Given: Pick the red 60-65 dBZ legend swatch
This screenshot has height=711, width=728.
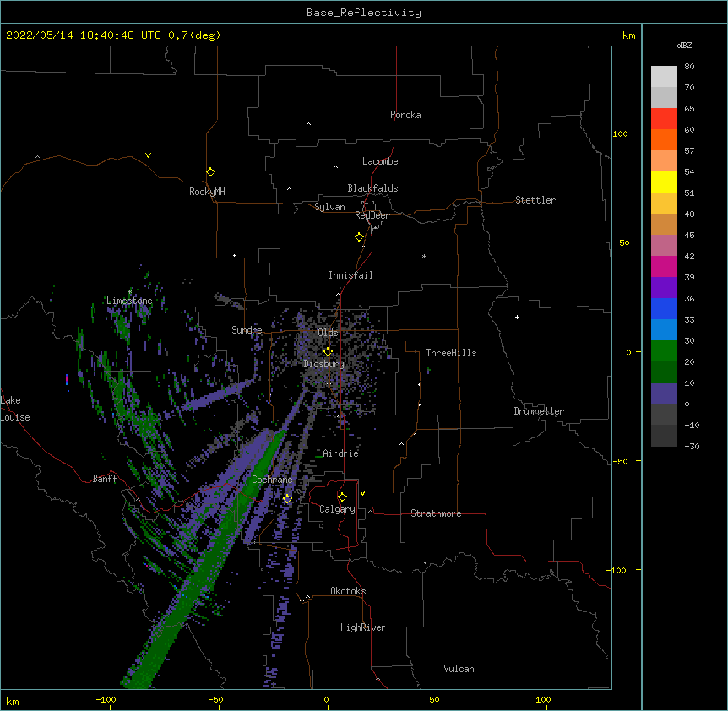Looking at the screenshot, I should click(x=664, y=119).
